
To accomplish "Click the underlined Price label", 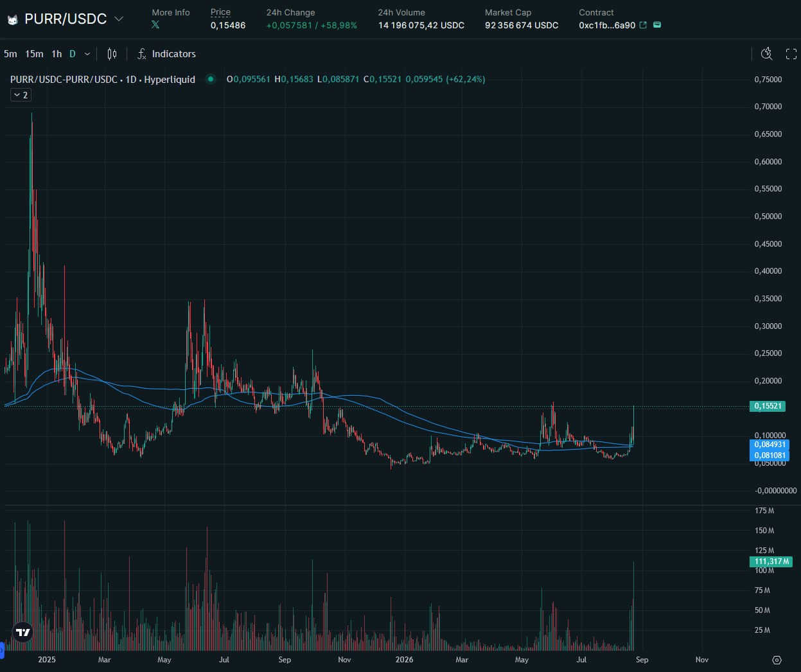I will pyautogui.click(x=220, y=12).
